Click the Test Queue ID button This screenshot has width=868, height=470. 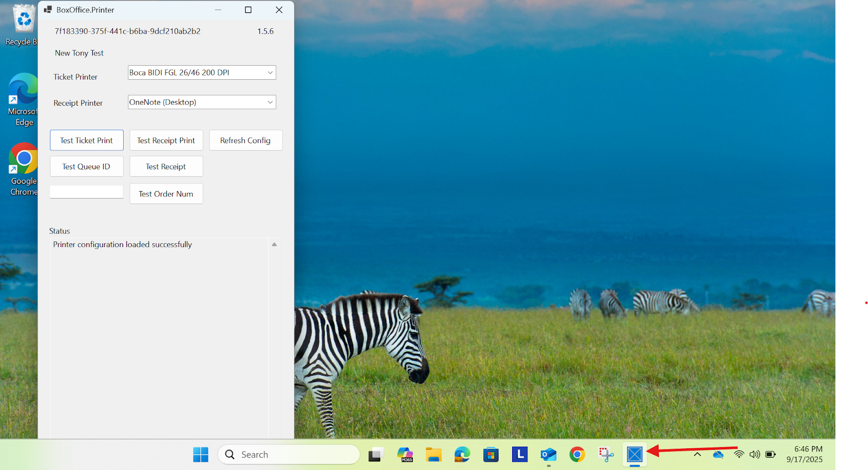tap(87, 167)
